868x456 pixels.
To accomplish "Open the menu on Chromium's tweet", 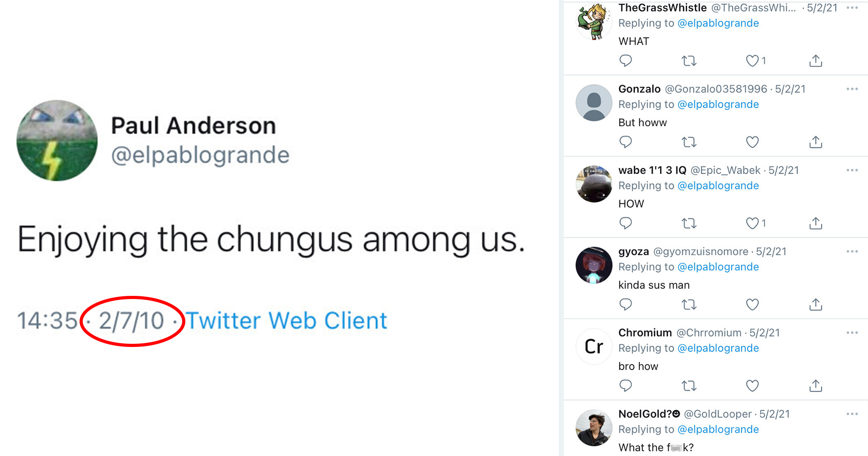I will [x=852, y=332].
